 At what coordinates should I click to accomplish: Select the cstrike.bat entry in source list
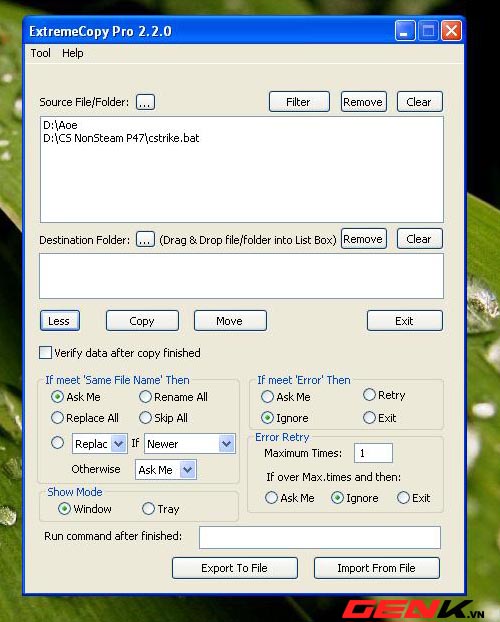(121, 138)
